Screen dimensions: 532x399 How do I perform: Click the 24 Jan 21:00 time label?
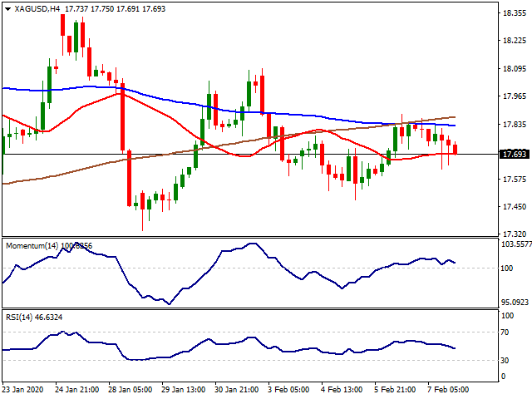[77, 390]
